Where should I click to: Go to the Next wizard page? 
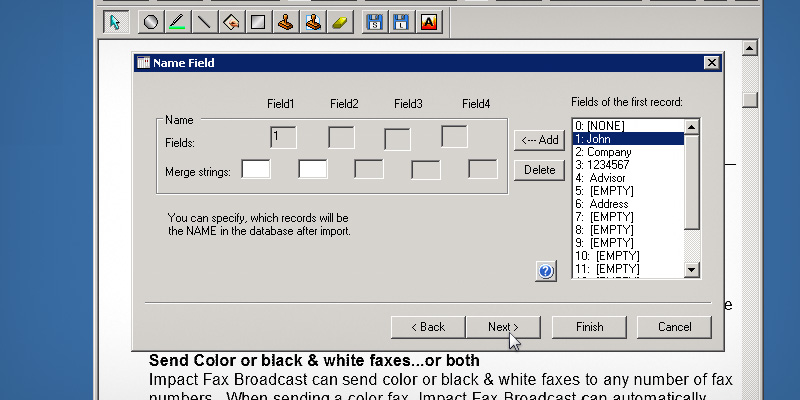click(502, 327)
